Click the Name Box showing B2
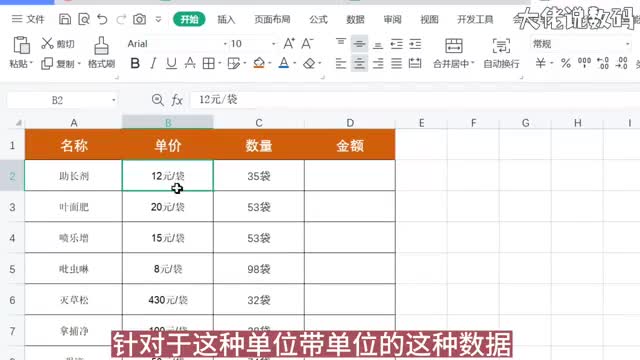 pos(63,100)
